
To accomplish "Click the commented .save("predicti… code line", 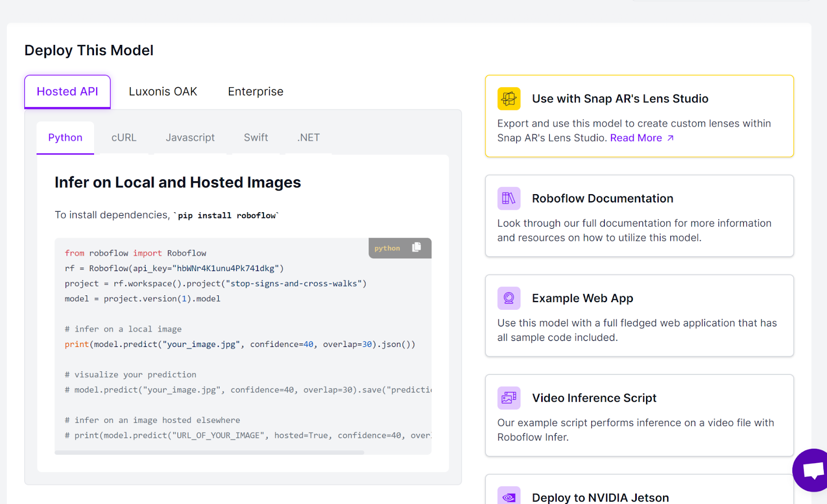I will pyautogui.click(x=248, y=390).
